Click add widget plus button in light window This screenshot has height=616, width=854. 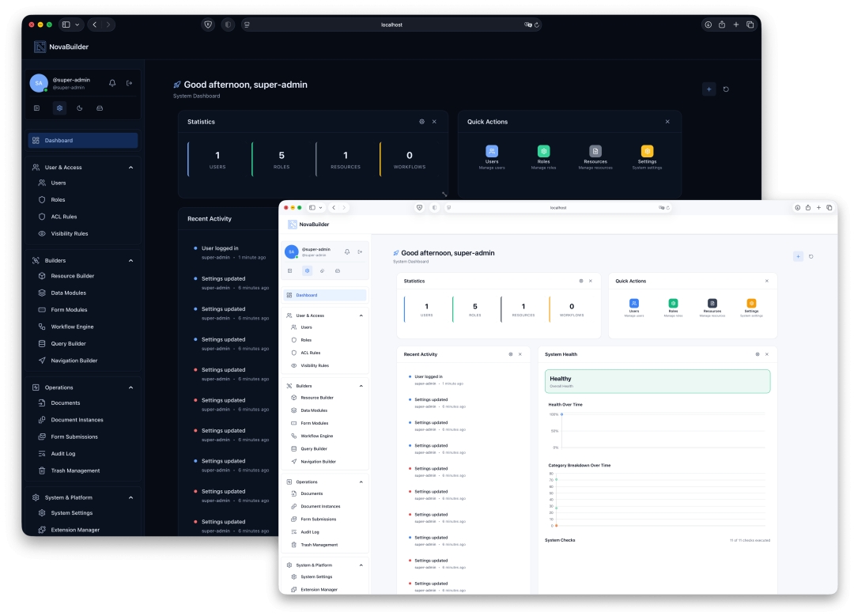[798, 256]
